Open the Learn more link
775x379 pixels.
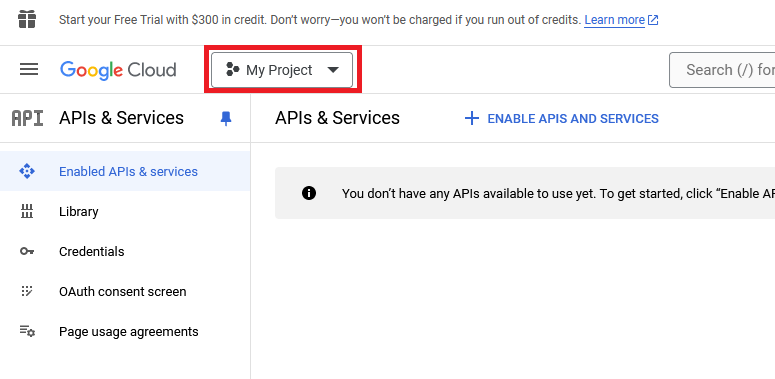point(614,20)
